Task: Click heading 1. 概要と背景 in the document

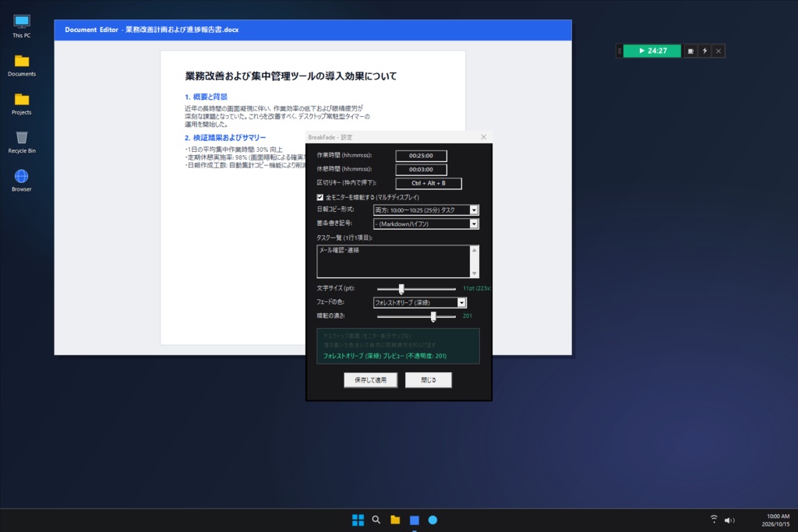Action: pos(206,97)
